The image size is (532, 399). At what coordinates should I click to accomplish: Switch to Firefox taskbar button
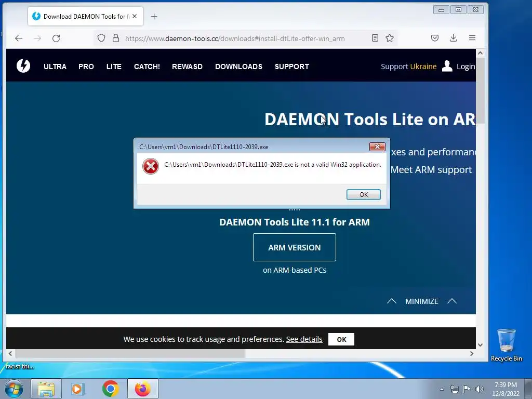click(x=143, y=389)
